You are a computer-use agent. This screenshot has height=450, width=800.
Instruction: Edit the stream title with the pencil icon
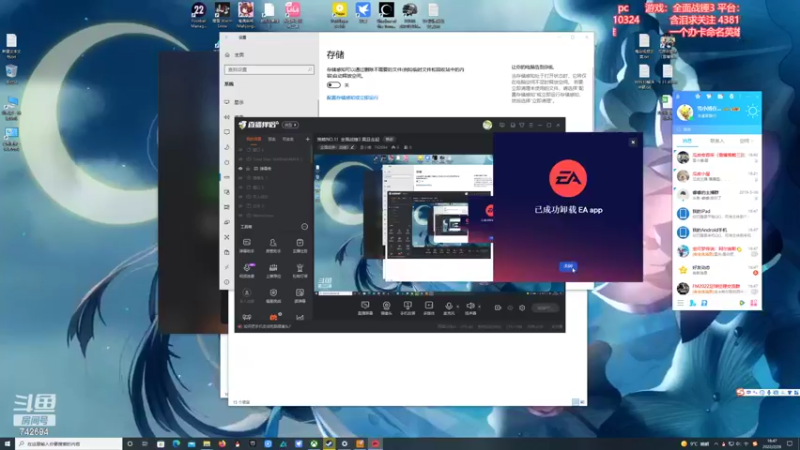coord(352,147)
